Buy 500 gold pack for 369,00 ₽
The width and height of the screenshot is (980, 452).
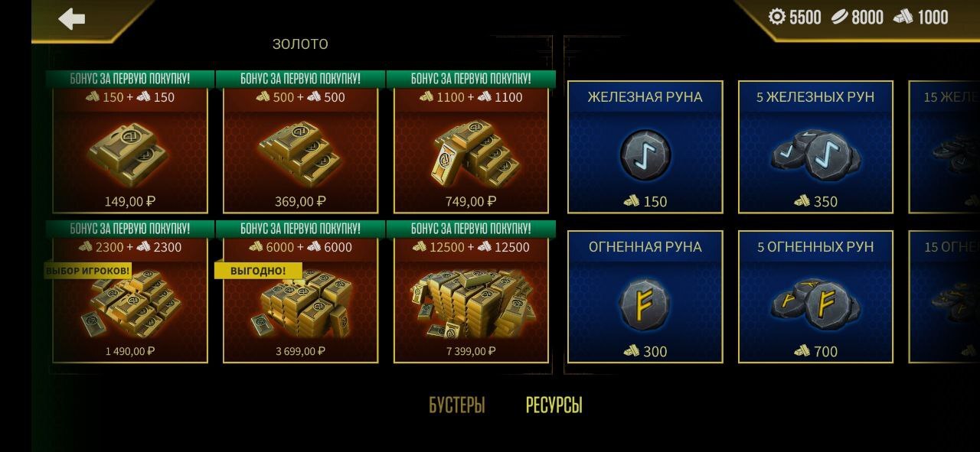pyautogui.click(x=301, y=142)
